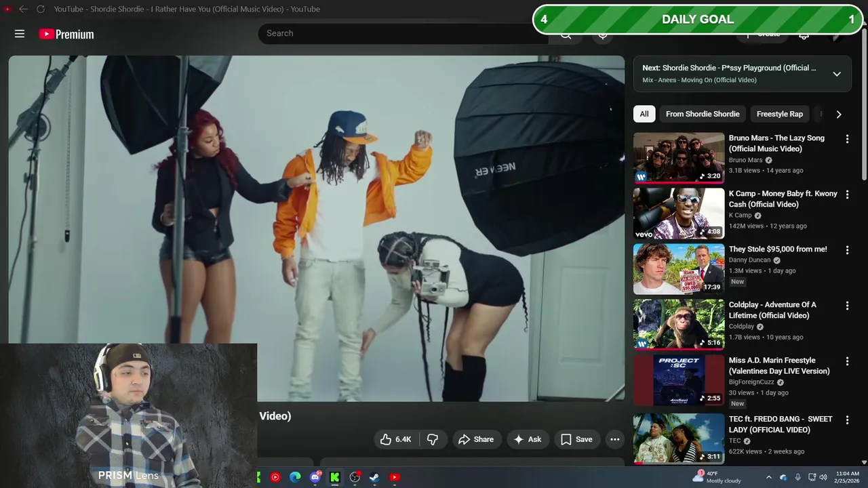Click the Ask button with sparkle icon
868x488 pixels.
[528, 439]
